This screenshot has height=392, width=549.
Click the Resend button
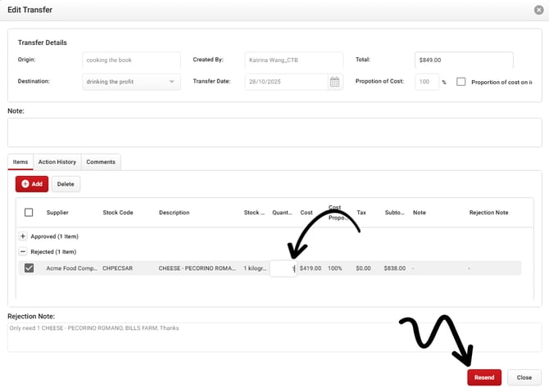coord(483,377)
